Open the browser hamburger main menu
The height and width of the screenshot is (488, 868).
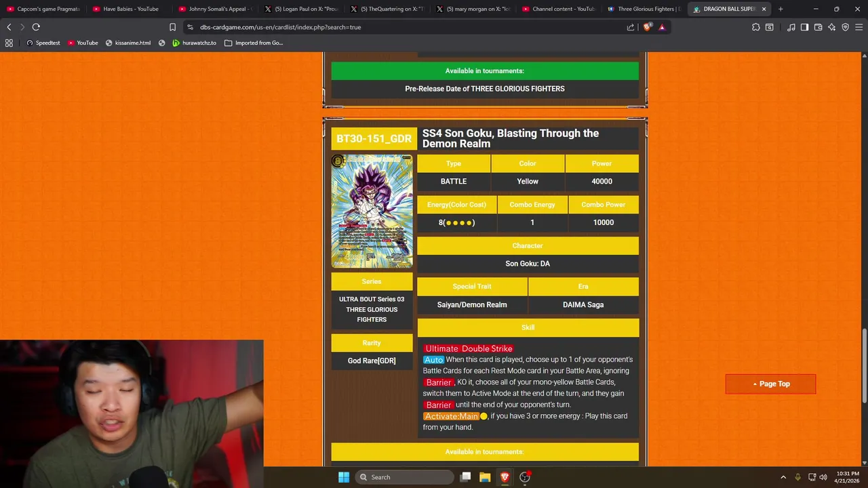point(859,27)
